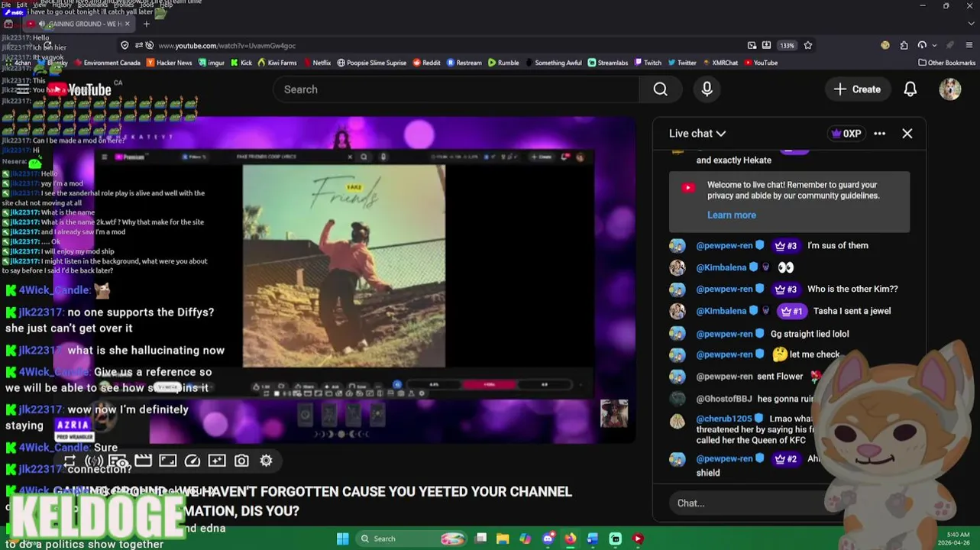Select the GAINING GROUND browser tab
The image size is (980, 550).
click(x=80, y=24)
